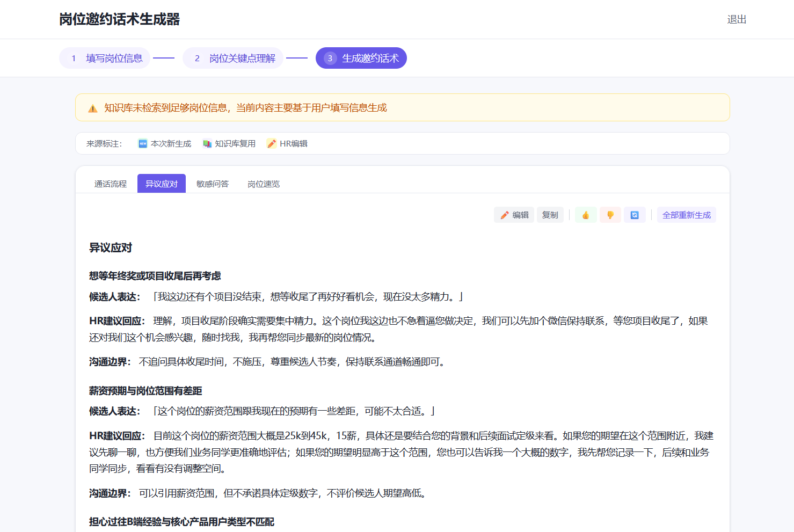The image size is (794, 532).
Task: Copy content with the 复制 button
Action: click(x=550, y=215)
